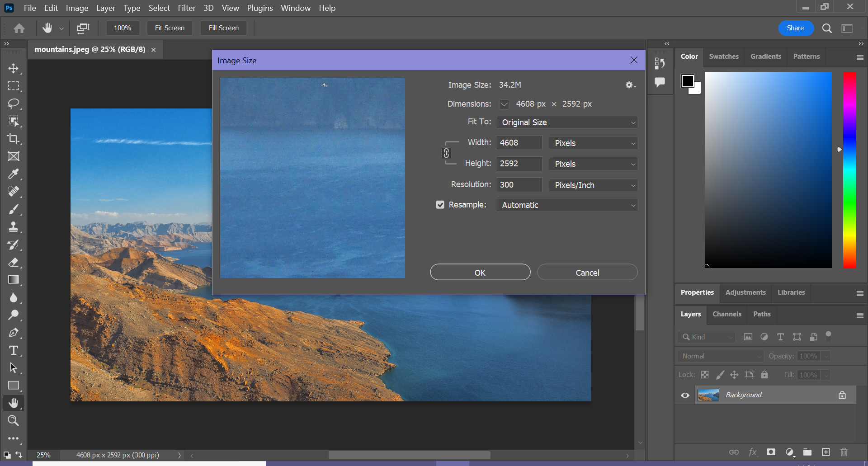868x466 pixels.
Task: Toggle the constrain proportions link icon
Action: point(446,153)
